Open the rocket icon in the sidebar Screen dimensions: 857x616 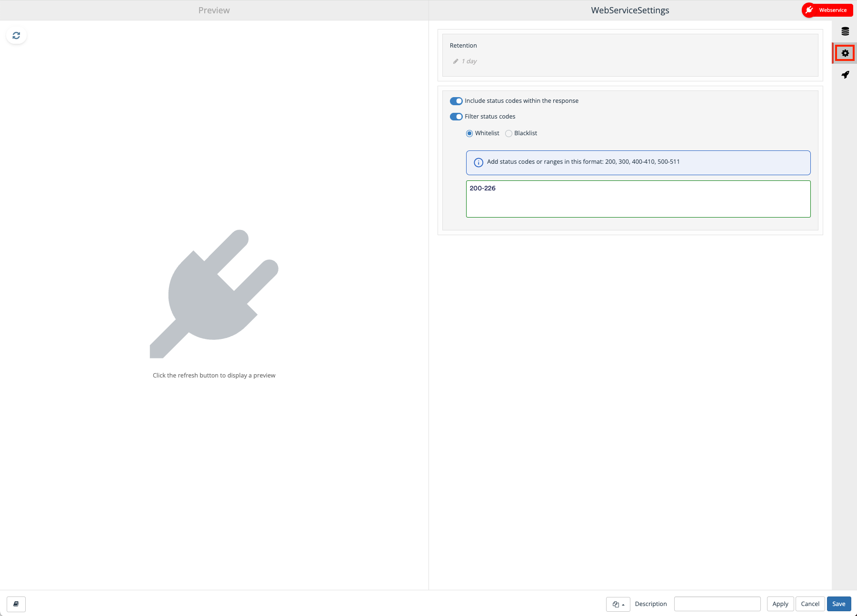pyautogui.click(x=845, y=75)
